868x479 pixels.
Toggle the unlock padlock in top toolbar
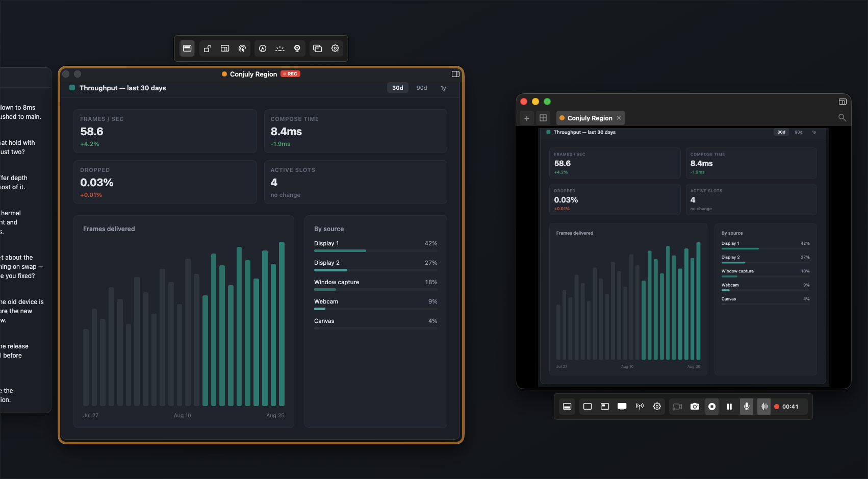click(x=208, y=48)
